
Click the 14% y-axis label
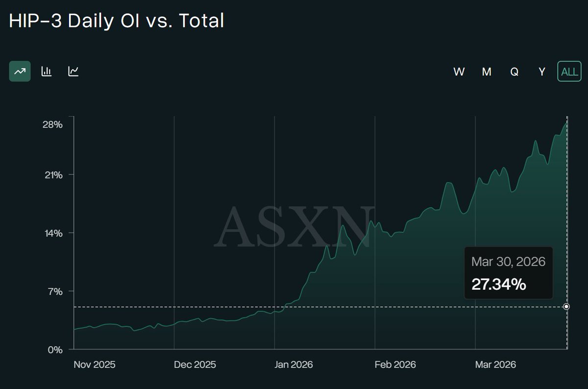53,233
